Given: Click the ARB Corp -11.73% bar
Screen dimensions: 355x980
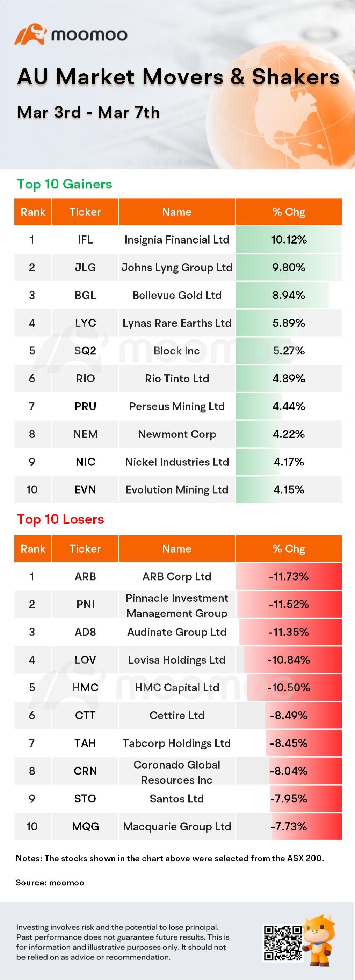Looking at the screenshot, I should point(288,576).
